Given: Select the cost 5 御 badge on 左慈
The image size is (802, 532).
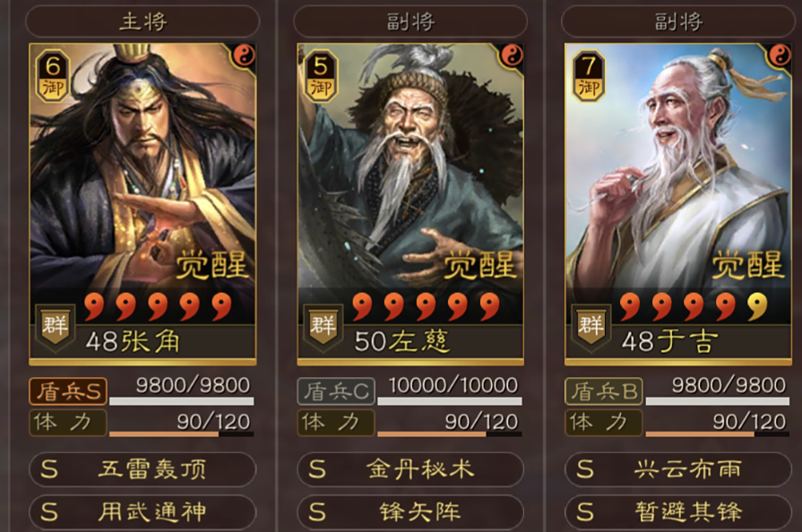Looking at the screenshot, I should (321, 76).
